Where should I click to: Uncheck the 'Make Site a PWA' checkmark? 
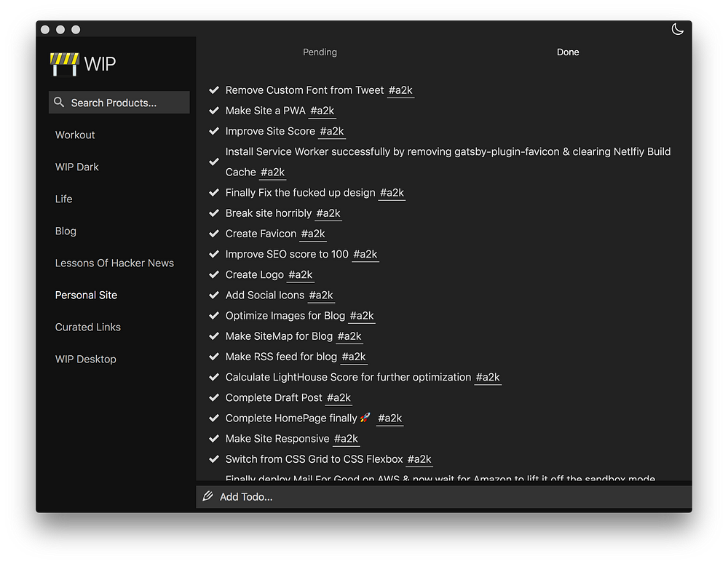(214, 111)
